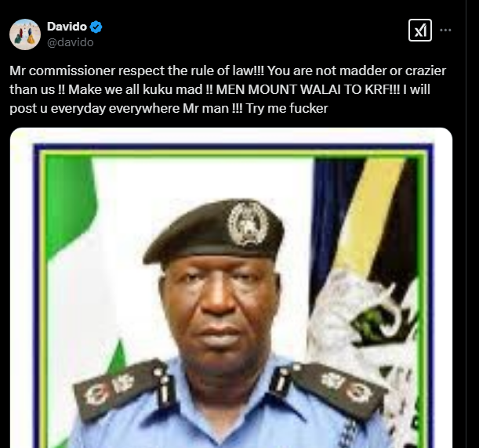
Task: Click the blue verified badge
Action: coord(96,27)
